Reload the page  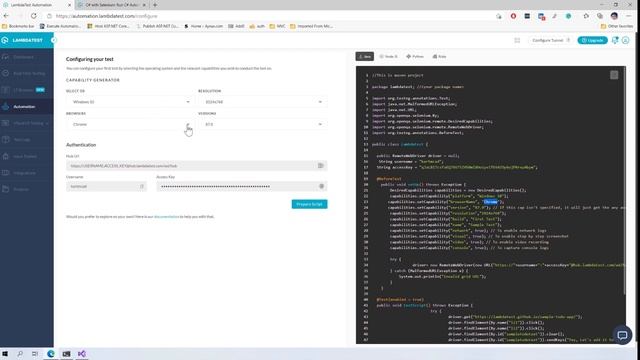click(x=33, y=16)
